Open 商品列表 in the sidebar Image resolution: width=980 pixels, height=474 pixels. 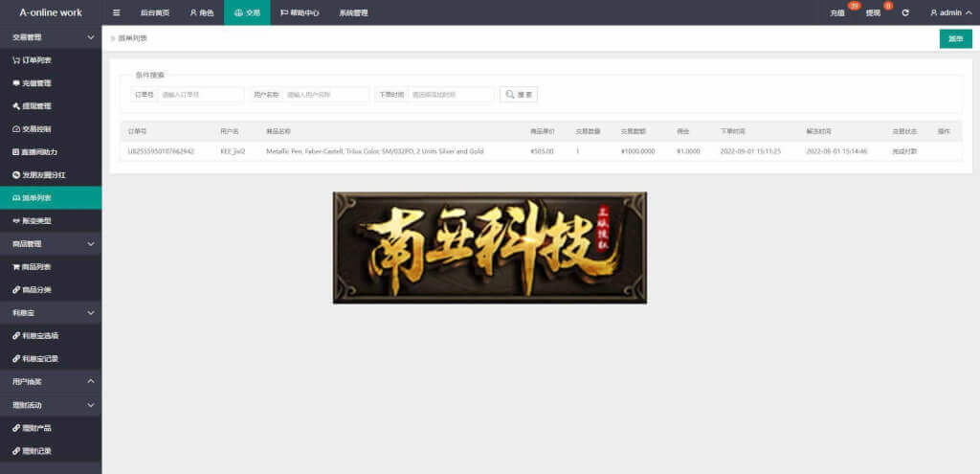coord(51,267)
